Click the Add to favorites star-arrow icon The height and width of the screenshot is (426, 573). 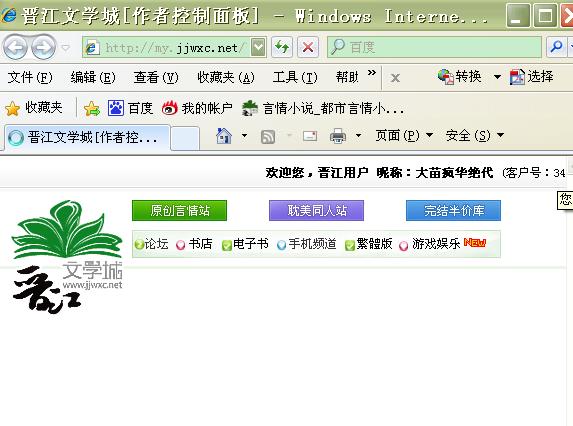coord(92,109)
